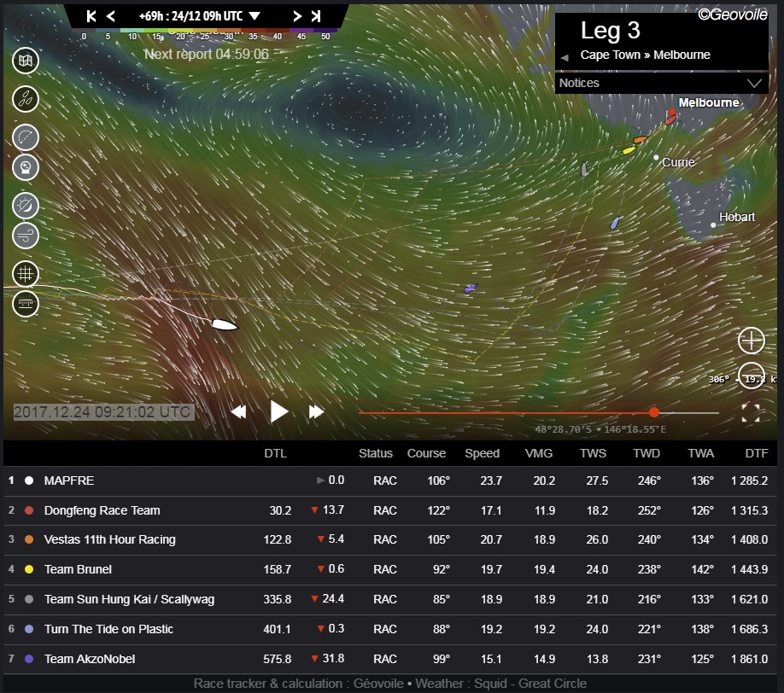This screenshot has width=784, height=693.
Task: Select the yellow Brunel boat on the map
Action: (629, 150)
